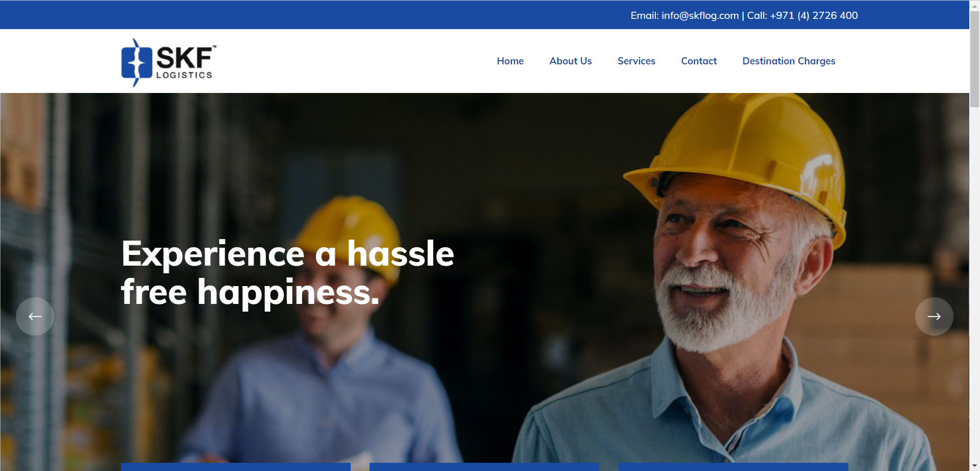Open Destination Charges from navigation

click(x=789, y=61)
